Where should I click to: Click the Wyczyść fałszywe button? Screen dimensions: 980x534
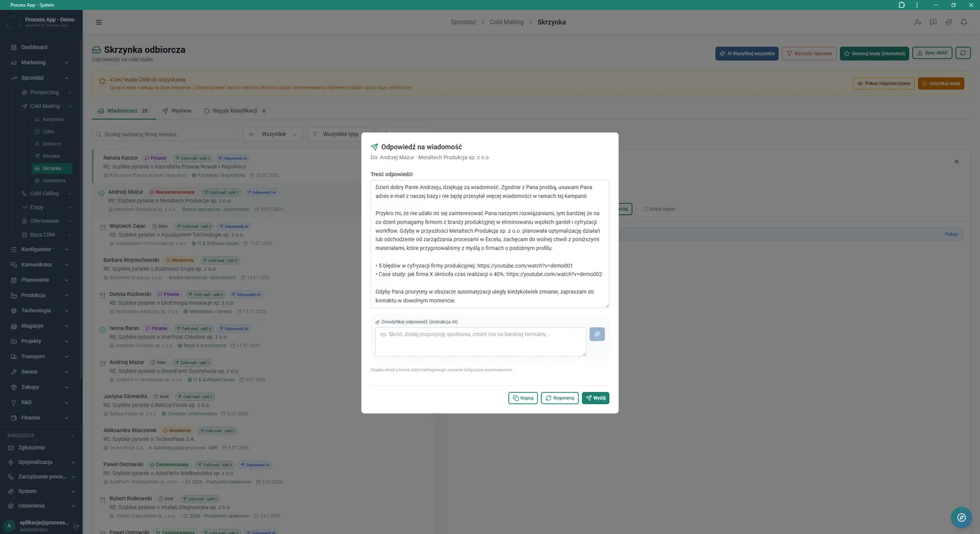pos(809,53)
